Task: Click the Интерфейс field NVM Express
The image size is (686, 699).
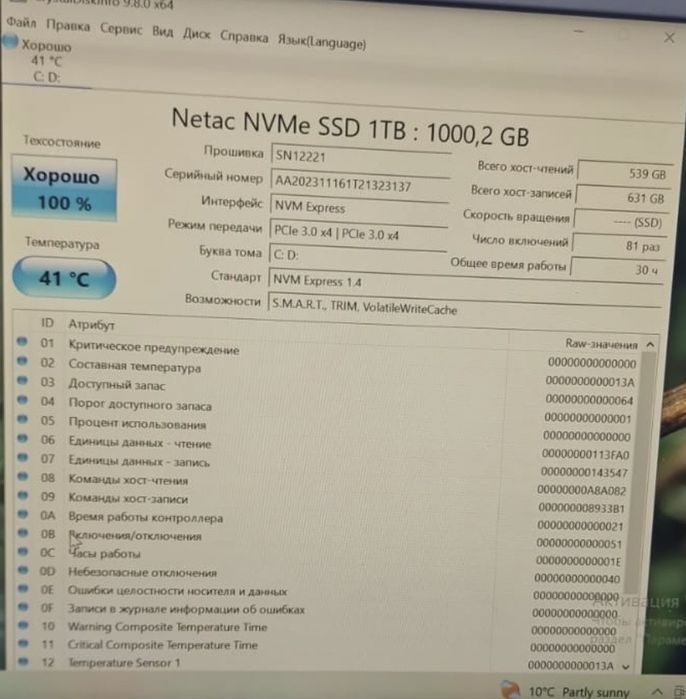Action: click(x=359, y=208)
